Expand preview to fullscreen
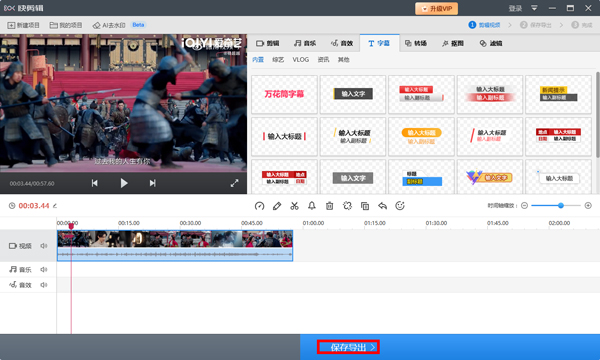Viewport: 600px width, 360px height. pyautogui.click(x=235, y=183)
